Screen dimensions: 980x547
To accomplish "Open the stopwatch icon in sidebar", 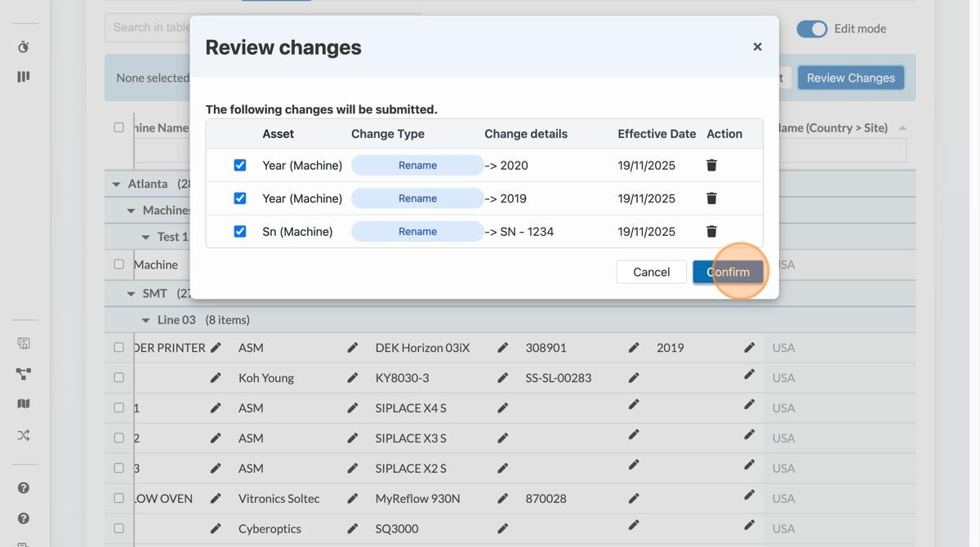I will click(x=24, y=47).
